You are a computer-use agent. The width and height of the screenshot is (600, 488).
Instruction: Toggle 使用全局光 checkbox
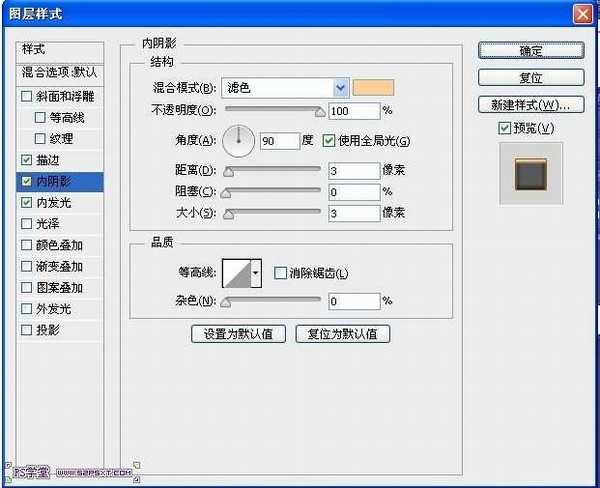pyautogui.click(x=329, y=141)
